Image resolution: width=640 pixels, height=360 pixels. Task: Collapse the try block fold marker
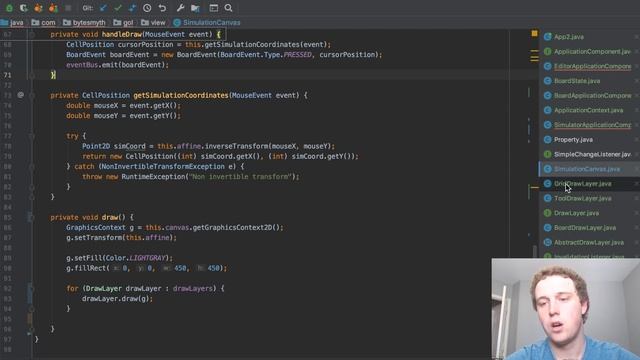point(31,136)
